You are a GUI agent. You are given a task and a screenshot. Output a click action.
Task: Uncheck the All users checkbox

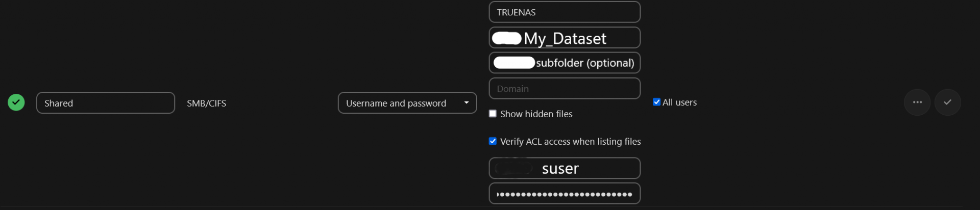coord(656,102)
